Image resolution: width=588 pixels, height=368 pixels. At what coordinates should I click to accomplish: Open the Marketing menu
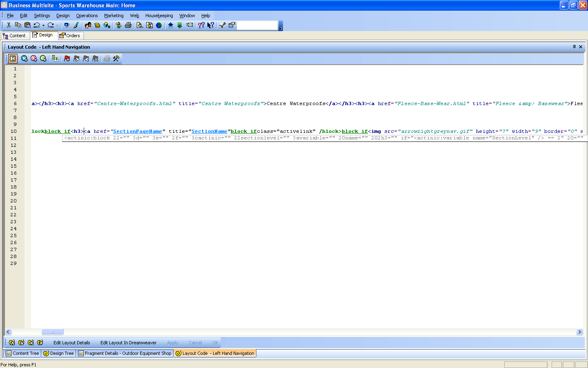pyautogui.click(x=114, y=16)
